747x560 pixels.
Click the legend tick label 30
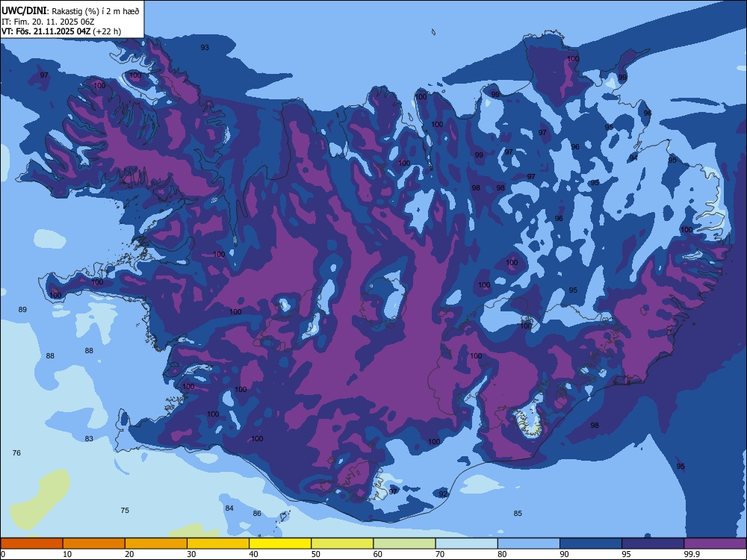[191, 554]
